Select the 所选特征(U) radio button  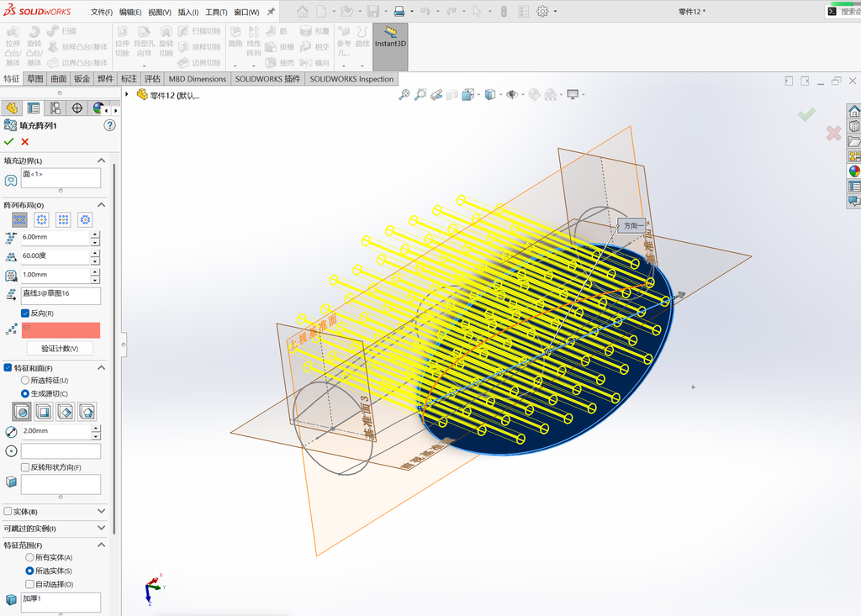click(x=24, y=381)
